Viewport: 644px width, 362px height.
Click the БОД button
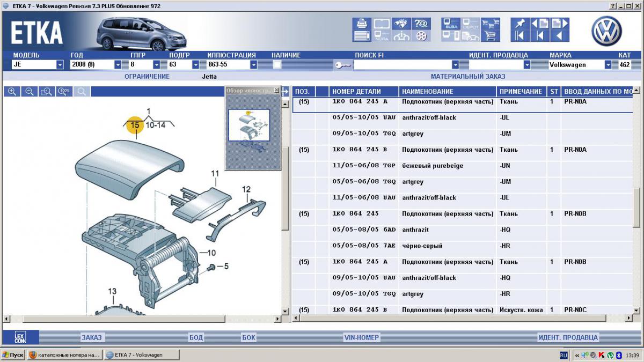(x=196, y=337)
